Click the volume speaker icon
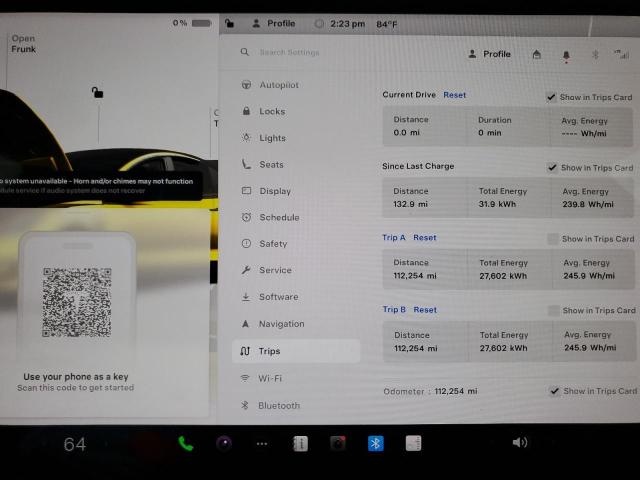The image size is (640, 480). pyautogui.click(x=520, y=442)
